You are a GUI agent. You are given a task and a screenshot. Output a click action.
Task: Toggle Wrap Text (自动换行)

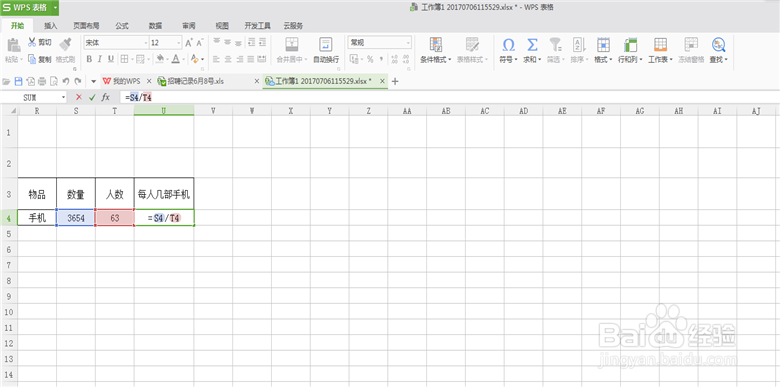click(x=326, y=50)
